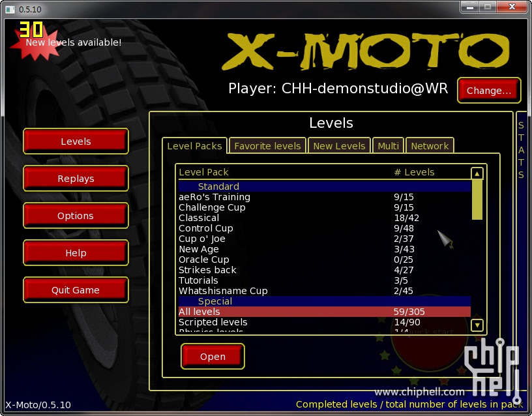Open the Levels menu button
The image size is (532, 416).
click(76, 141)
